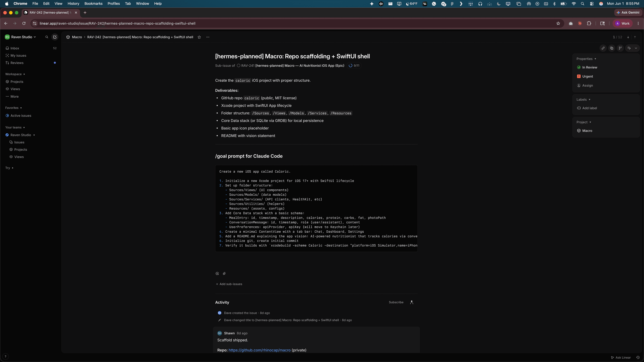
Task: Open the Window menu
Action: [142, 4]
